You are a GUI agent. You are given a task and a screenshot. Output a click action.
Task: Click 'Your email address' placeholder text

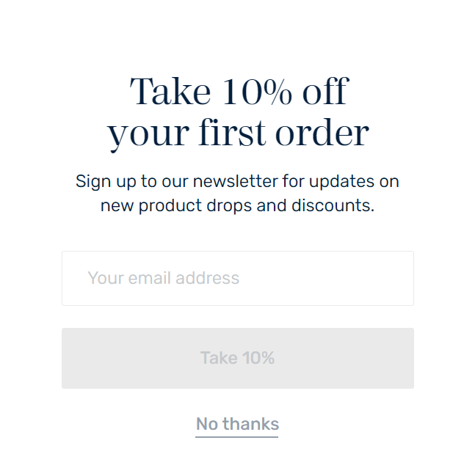point(164,278)
